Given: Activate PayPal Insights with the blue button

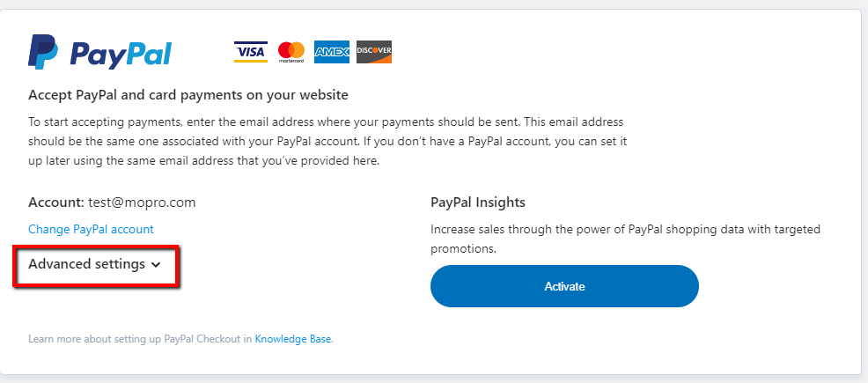Looking at the screenshot, I should point(564,286).
